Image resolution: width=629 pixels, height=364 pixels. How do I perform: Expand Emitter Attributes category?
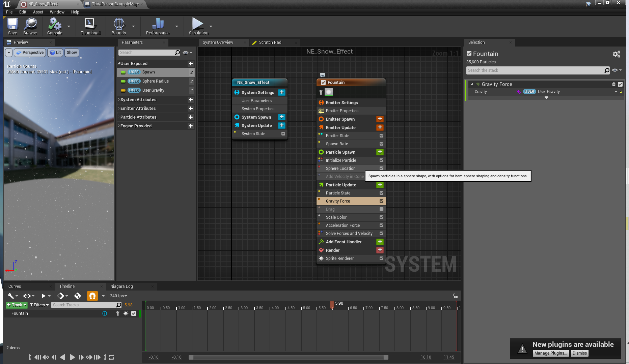tap(118, 109)
